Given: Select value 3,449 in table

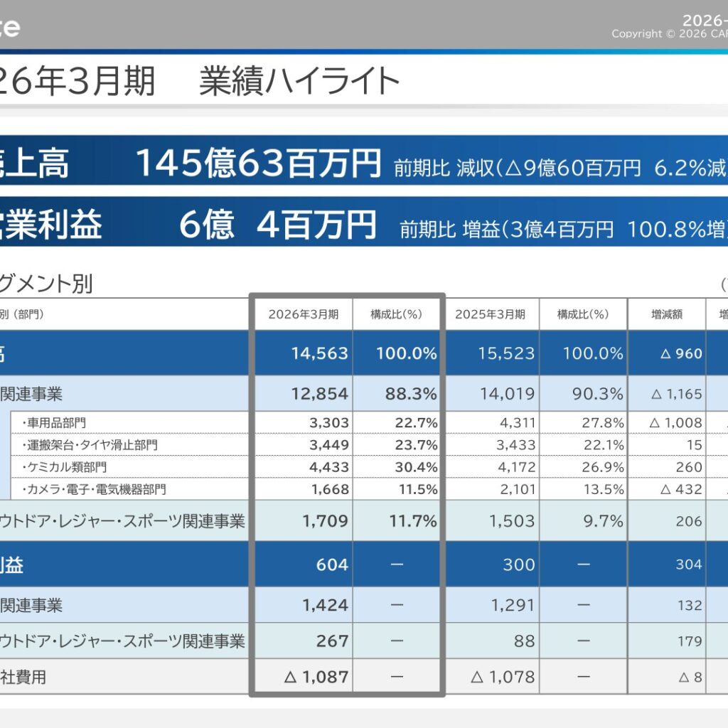Looking at the screenshot, I should 329,445.
